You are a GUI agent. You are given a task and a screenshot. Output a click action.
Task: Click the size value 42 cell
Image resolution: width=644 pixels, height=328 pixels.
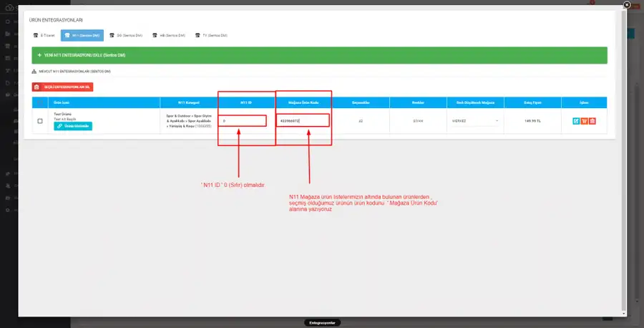point(361,121)
